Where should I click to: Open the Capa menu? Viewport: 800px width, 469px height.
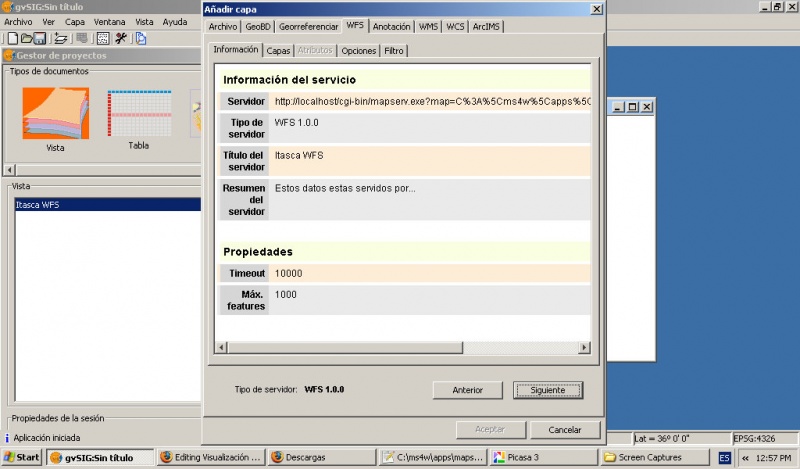[x=75, y=21]
